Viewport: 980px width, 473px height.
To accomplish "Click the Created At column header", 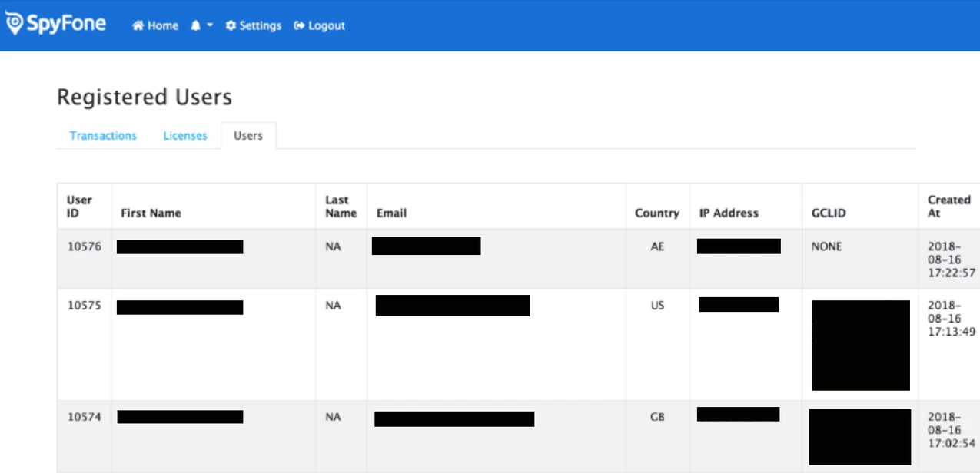I will pos(948,207).
